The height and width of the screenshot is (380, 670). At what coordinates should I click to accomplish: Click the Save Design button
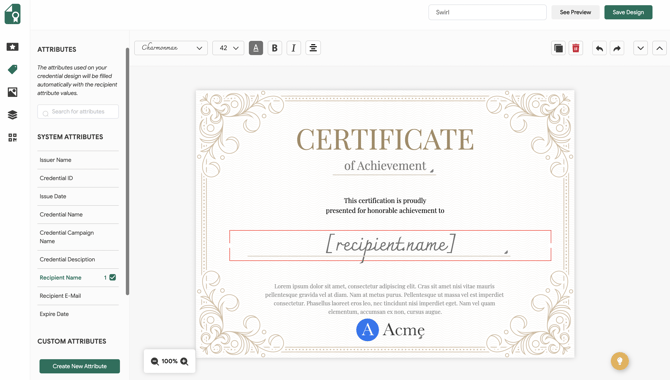pos(628,12)
